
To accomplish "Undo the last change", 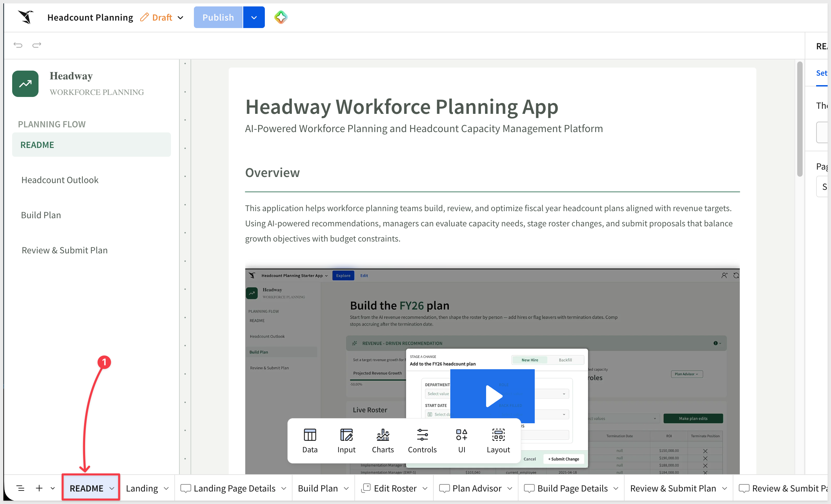I will point(18,45).
